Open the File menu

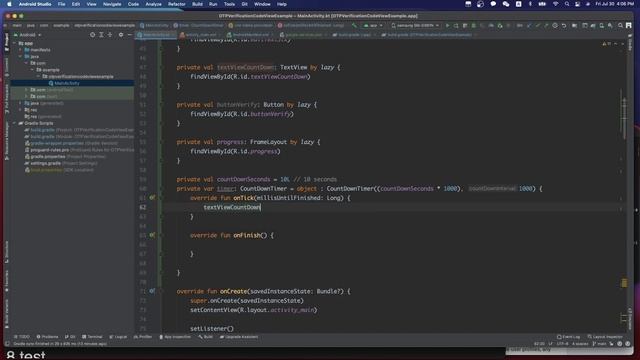point(61,4)
